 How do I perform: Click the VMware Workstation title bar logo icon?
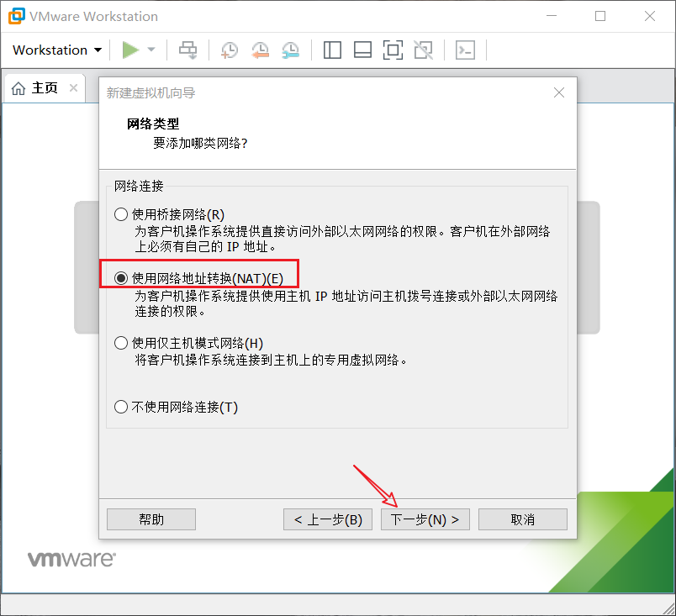[x=16, y=16]
